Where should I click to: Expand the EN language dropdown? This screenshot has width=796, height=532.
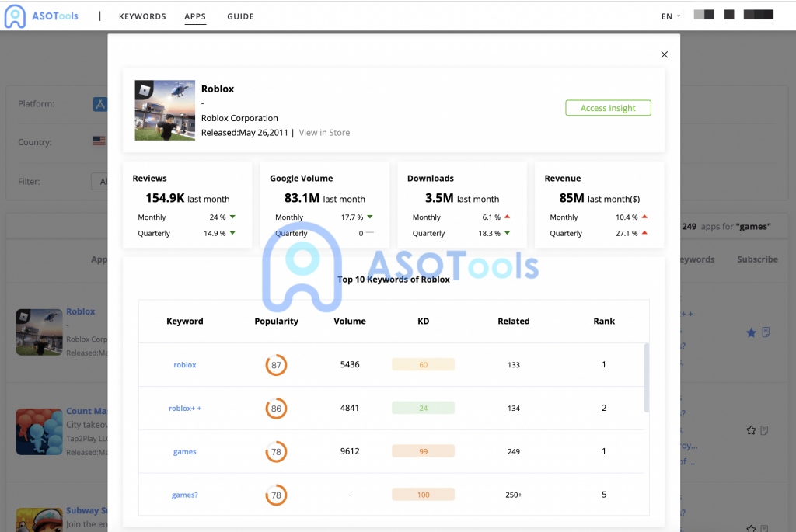[671, 16]
